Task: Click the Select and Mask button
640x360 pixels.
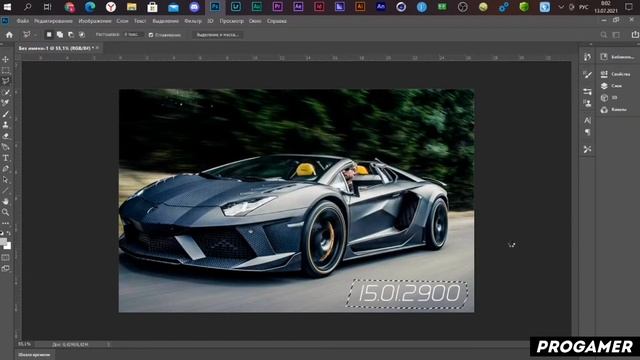Action: point(218,35)
